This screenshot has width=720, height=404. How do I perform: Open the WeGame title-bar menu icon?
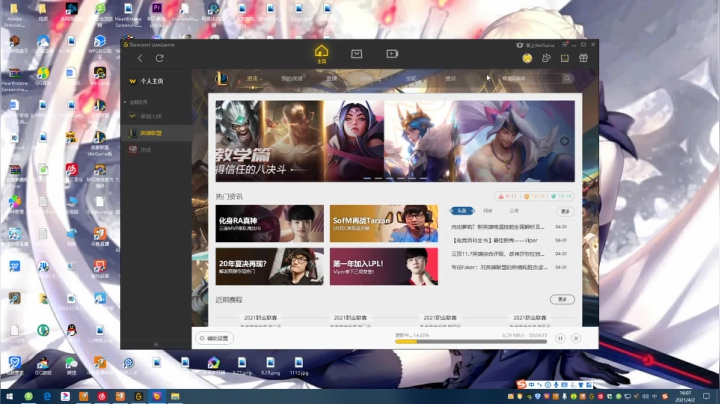point(565,45)
